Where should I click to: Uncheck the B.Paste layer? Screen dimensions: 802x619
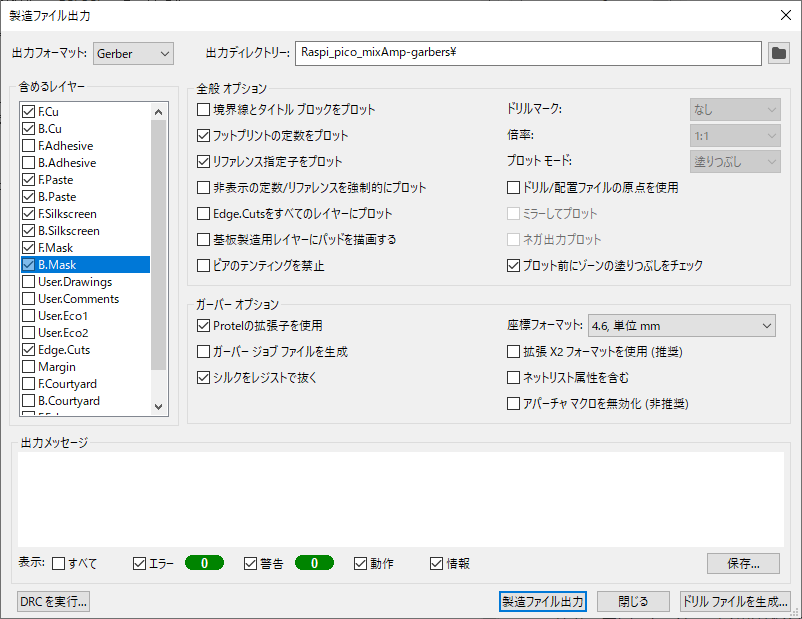coord(29,196)
